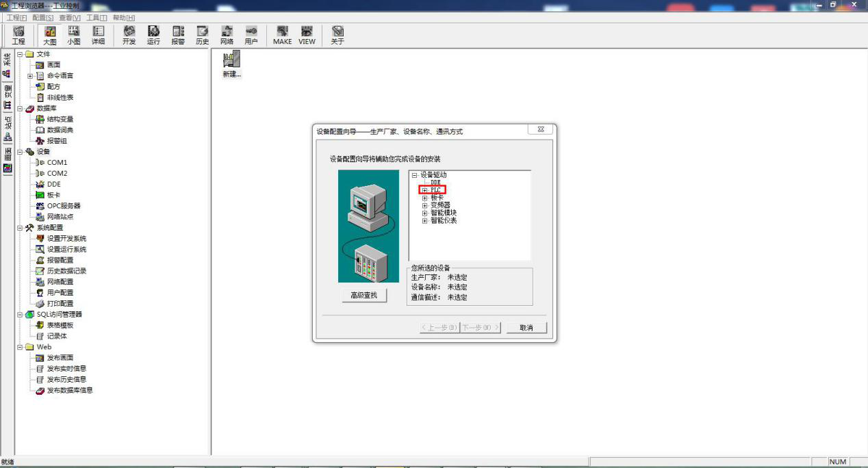Screen dimensions: 868x468
Task: Select 报警组 in the project tree
Action: tap(57, 141)
